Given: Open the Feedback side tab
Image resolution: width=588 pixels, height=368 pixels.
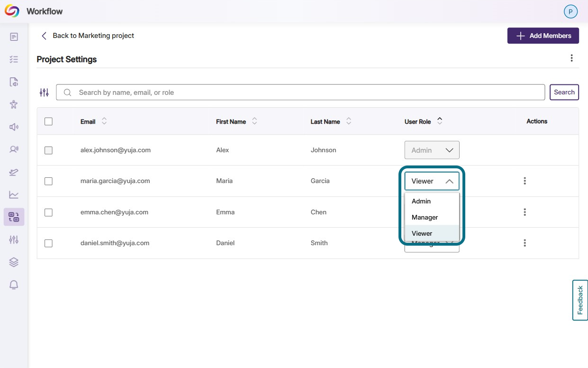Looking at the screenshot, I should coord(580,300).
